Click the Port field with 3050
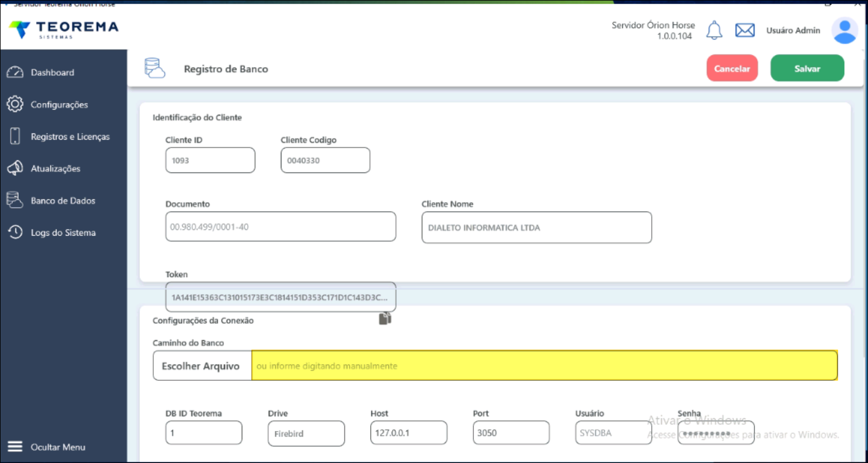868x463 pixels. tap(511, 433)
